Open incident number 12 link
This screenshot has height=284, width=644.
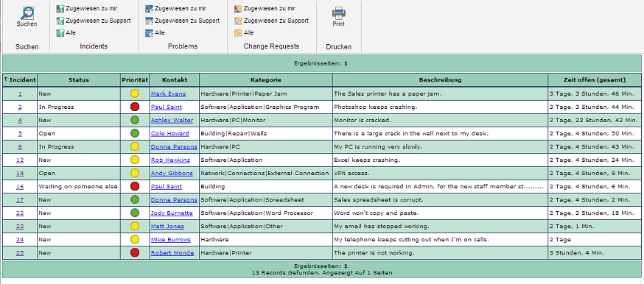tap(20, 160)
